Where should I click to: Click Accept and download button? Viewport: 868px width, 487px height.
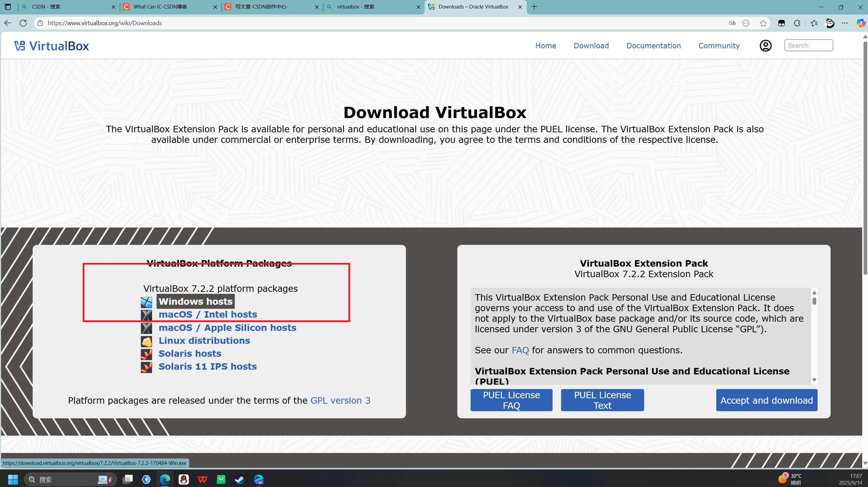766,400
